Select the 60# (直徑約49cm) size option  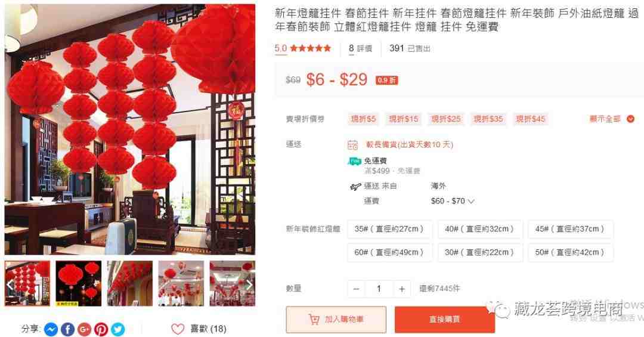389,252
